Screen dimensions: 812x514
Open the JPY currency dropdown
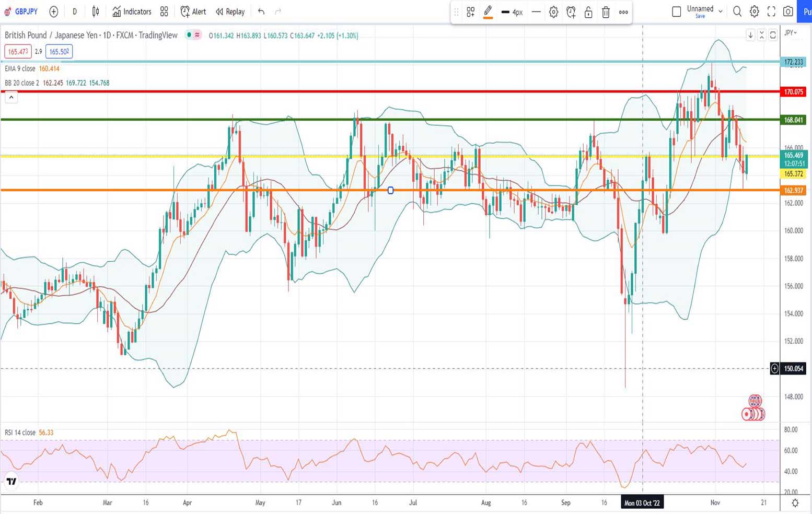coord(791,32)
